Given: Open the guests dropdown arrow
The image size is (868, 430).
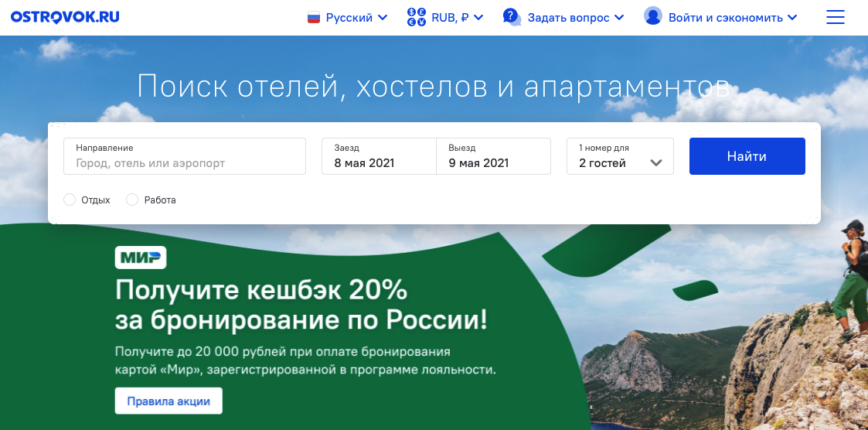Looking at the screenshot, I should click(x=656, y=163).
